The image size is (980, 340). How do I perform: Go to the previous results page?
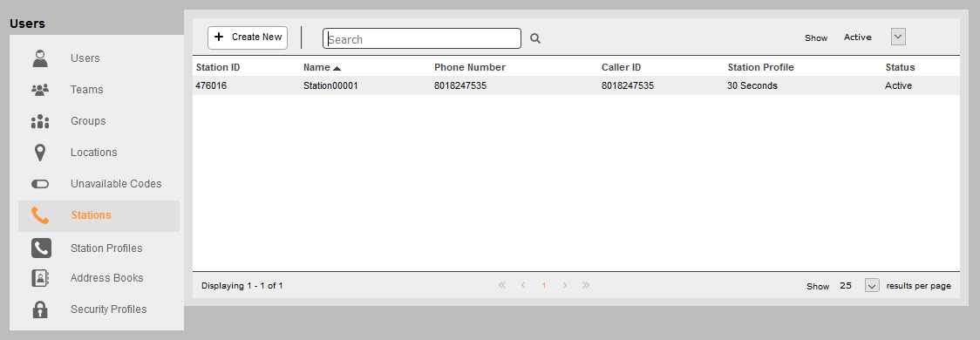[523, 286]
